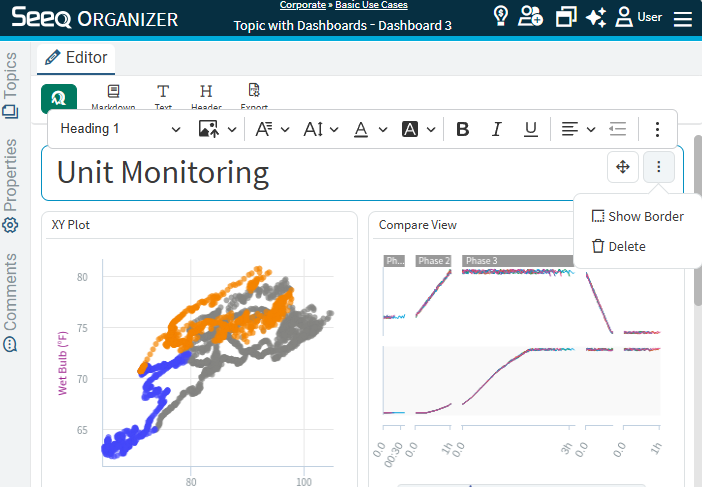The height and width of the screenshot is (487, 702).
Task: Toggle italic formatting
Action: (x=496, y=129)
